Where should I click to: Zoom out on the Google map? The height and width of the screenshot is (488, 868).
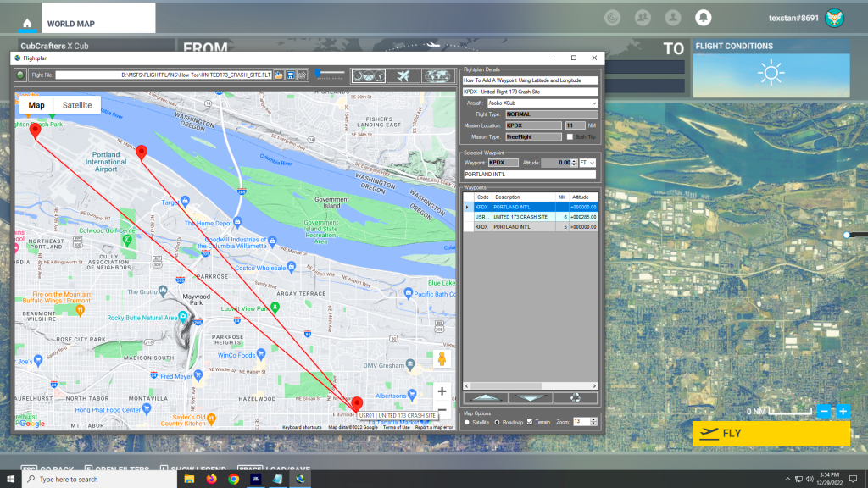pyautogui.click(x=442, y=410)
